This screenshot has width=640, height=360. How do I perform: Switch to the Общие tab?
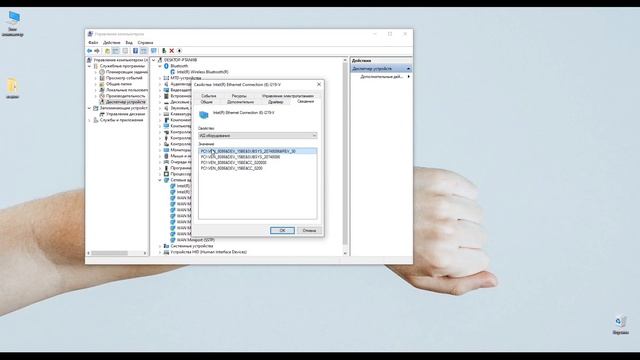(207, 102)
